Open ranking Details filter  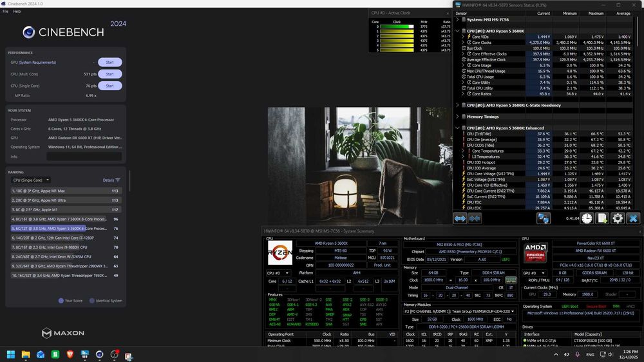(111, 180)
